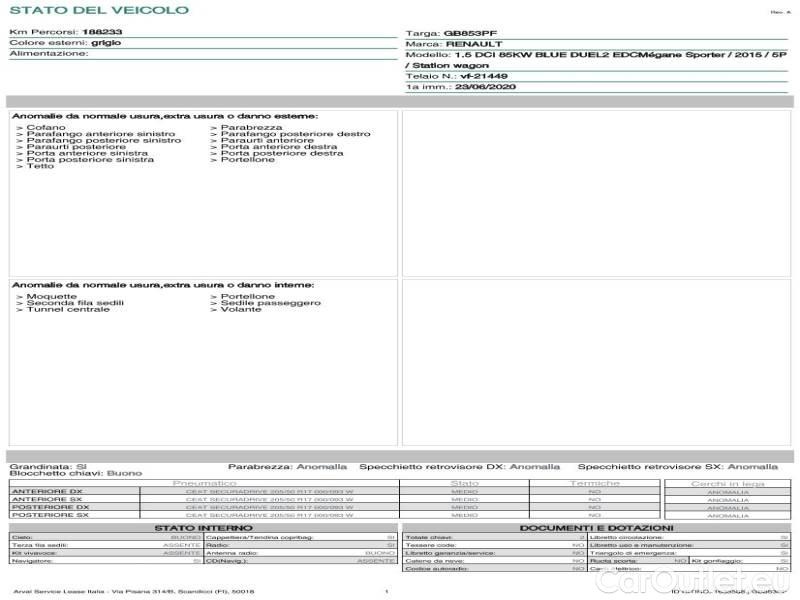The width and height of the screenshot is (800, 600).
Task: Click the 'Grandinata: Si' line
Action: point(48,466)
